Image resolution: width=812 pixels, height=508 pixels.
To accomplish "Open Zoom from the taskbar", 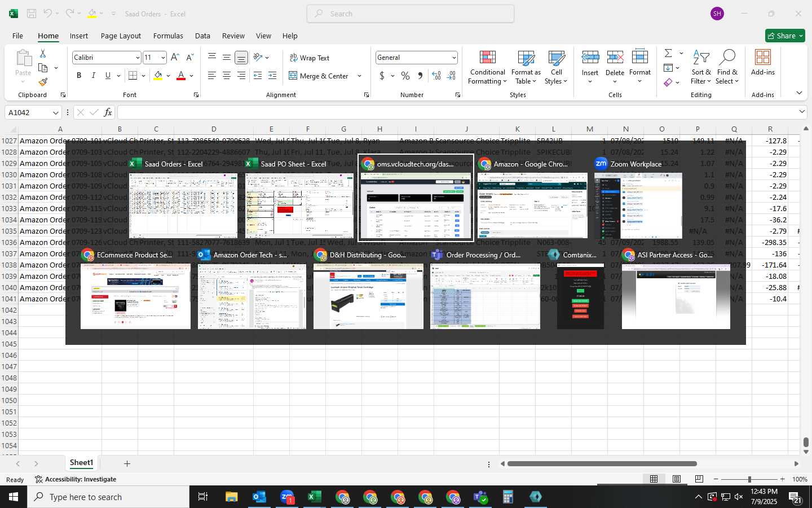I will 287,497.
